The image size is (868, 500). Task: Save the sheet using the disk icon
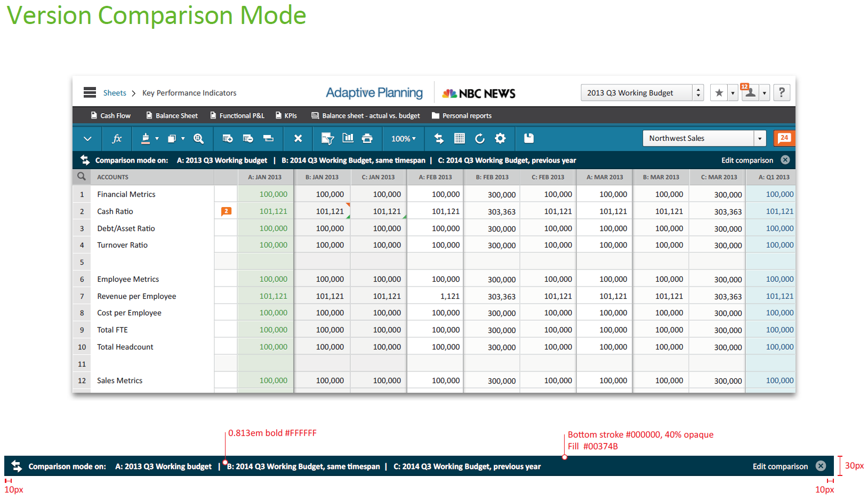(528, 139)
